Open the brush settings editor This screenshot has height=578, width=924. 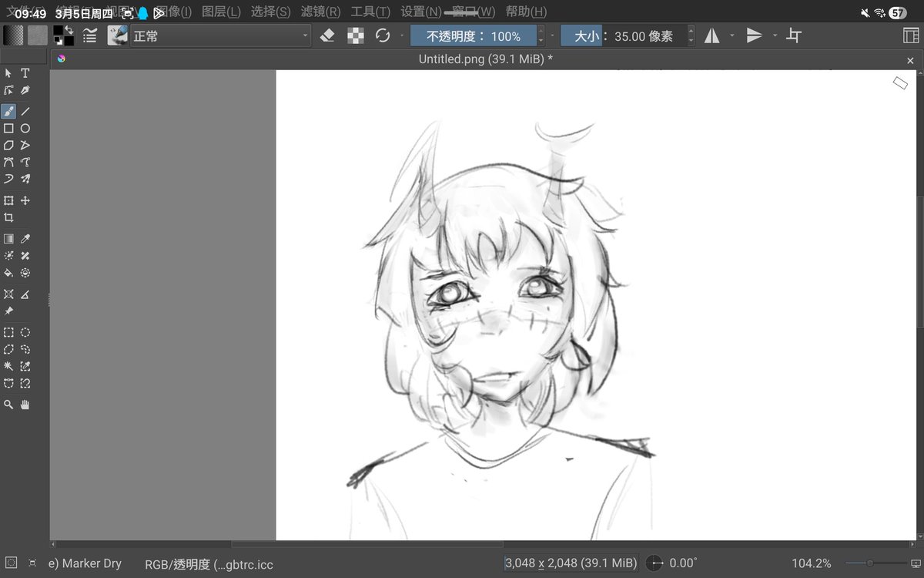tap(90, 35)
